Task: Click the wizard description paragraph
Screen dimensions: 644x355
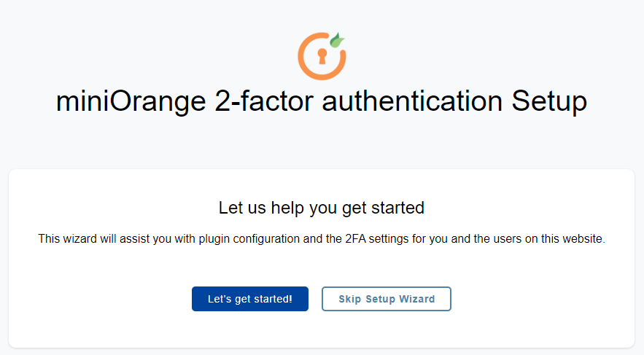Action: 322,239
